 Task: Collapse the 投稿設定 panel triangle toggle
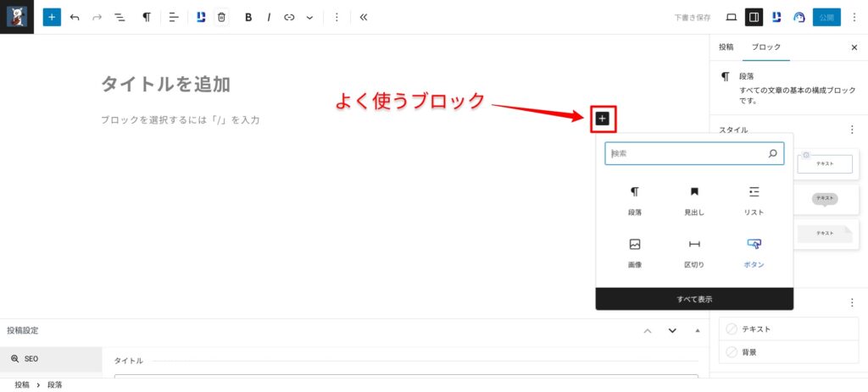[x=697, y=331]
